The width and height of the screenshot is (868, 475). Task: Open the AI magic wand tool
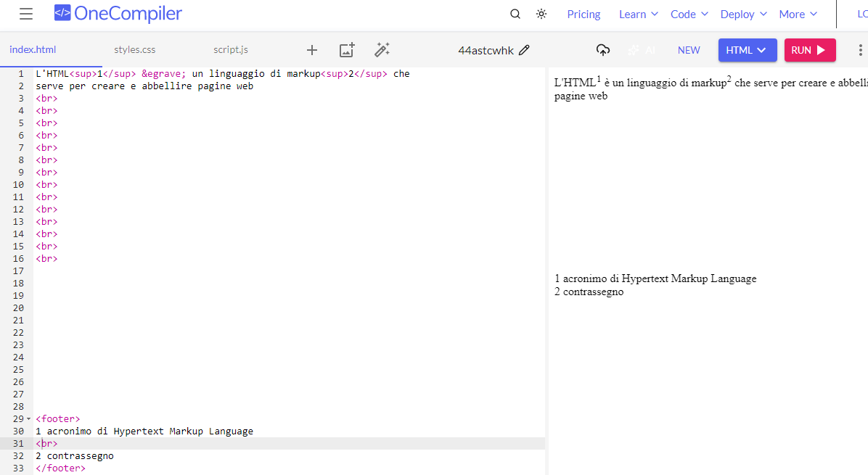click(x=382, y=50)
